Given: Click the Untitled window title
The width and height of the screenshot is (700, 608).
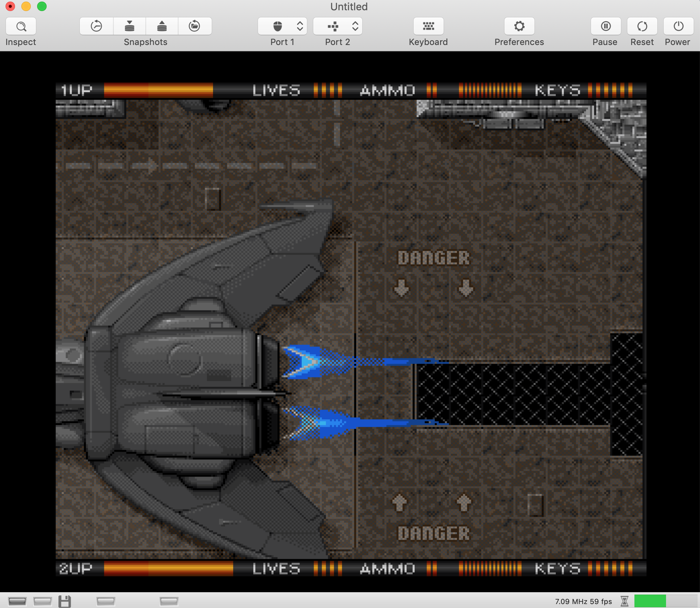Looking at the screenshot, I should pos(349,7).
